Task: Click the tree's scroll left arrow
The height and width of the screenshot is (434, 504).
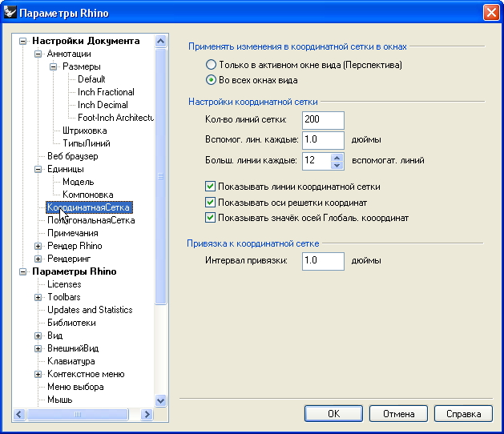Action: pos(19,415)
